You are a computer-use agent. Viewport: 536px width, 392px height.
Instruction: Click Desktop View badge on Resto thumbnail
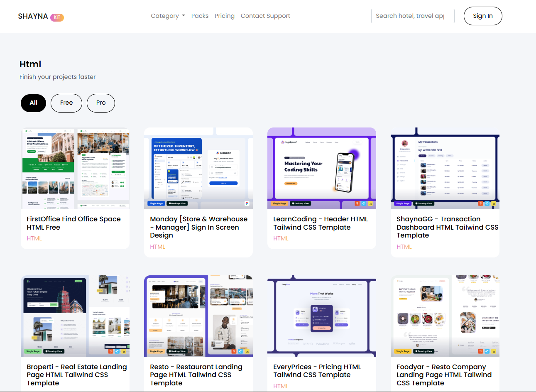pos(177,351)
